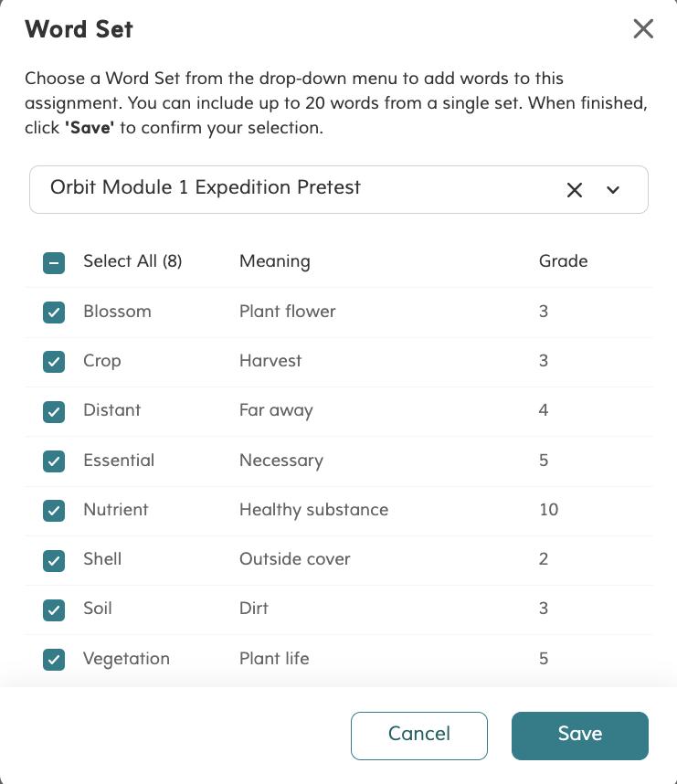Close the Word Set dialog
The image size is (677, 784).
point(643,29)
